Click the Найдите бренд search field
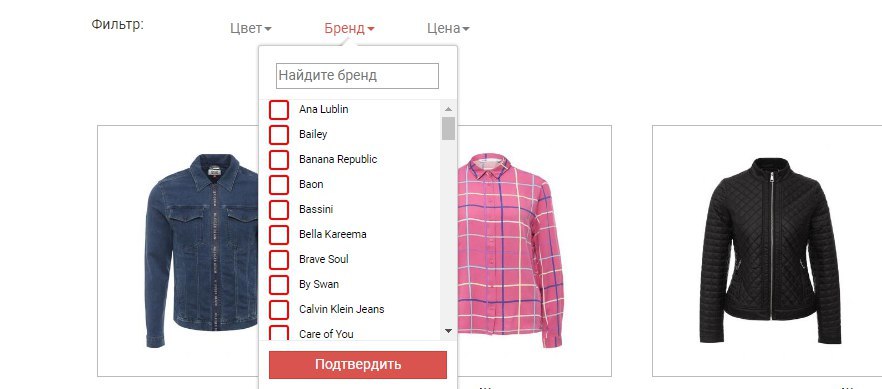The height and width of the screenshot is (389, 882). 357,75
